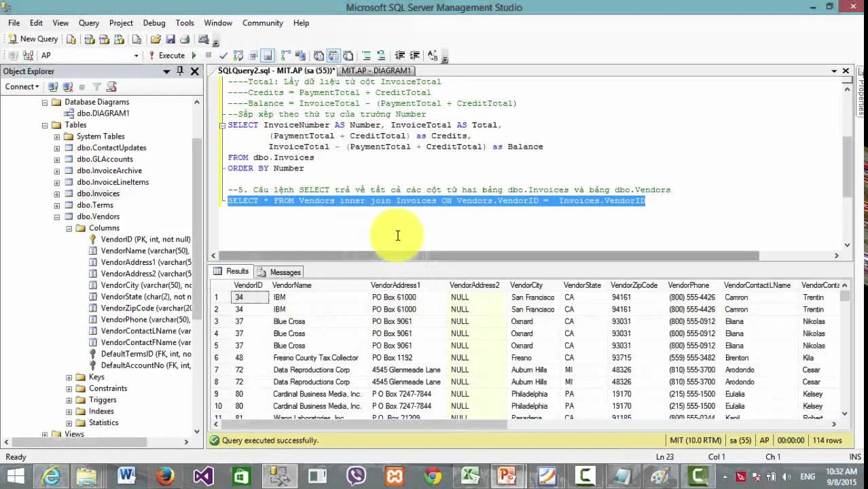Toggle Object Explorer auto-hide pin
This screenshot has width=868, height=489.
(x=180, y=71)
